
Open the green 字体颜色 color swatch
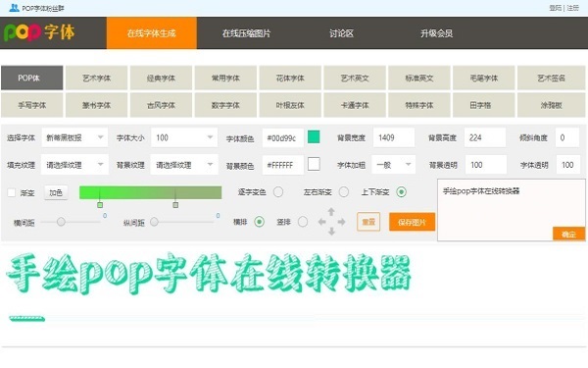click(314, 137)
